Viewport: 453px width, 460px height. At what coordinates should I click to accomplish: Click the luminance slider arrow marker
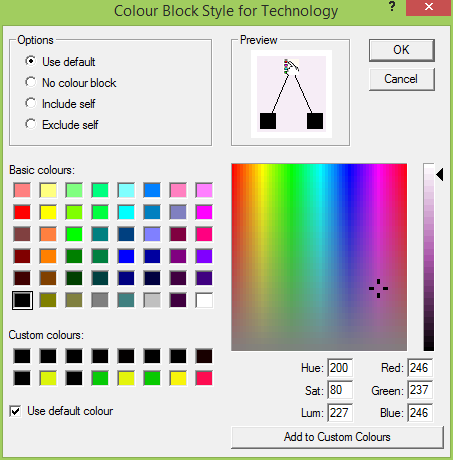[x=440, y=175]
